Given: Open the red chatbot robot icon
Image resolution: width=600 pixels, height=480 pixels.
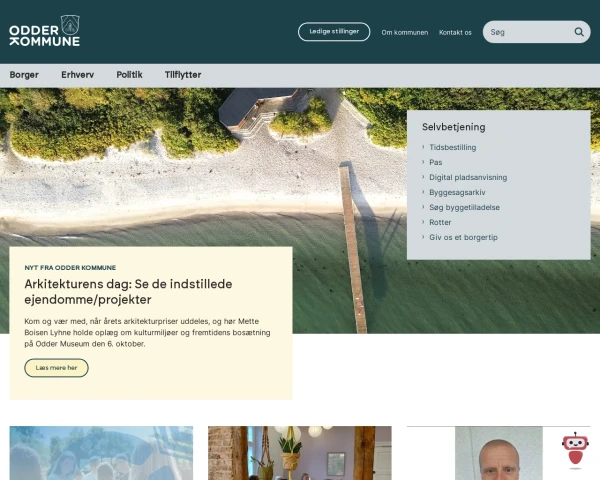Looking at the screenshot, I should 575,449.
